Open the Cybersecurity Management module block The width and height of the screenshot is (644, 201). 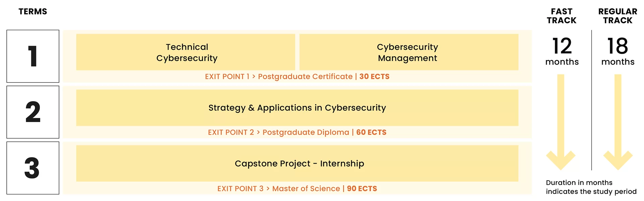[x=409, y=52]
